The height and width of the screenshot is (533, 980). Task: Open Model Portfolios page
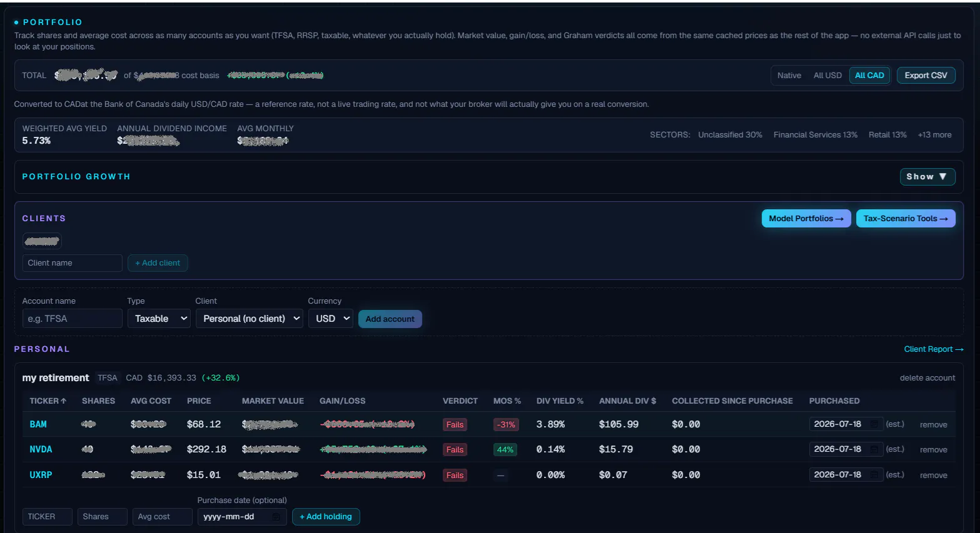(x=806, y=219)
